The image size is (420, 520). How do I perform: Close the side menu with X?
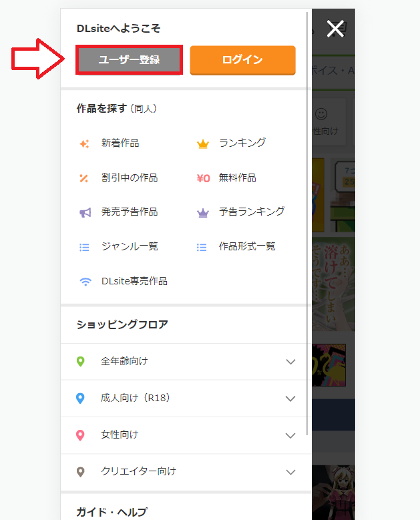click(335, 29)
